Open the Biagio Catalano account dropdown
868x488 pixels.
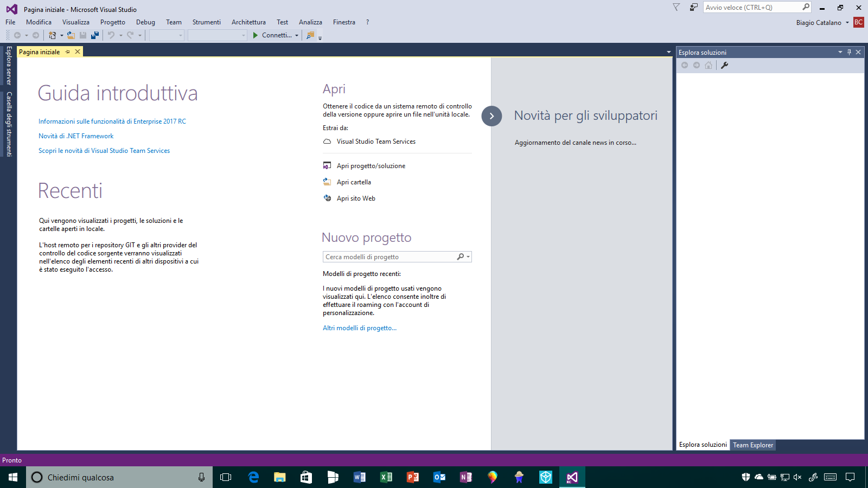pos(847,23)
